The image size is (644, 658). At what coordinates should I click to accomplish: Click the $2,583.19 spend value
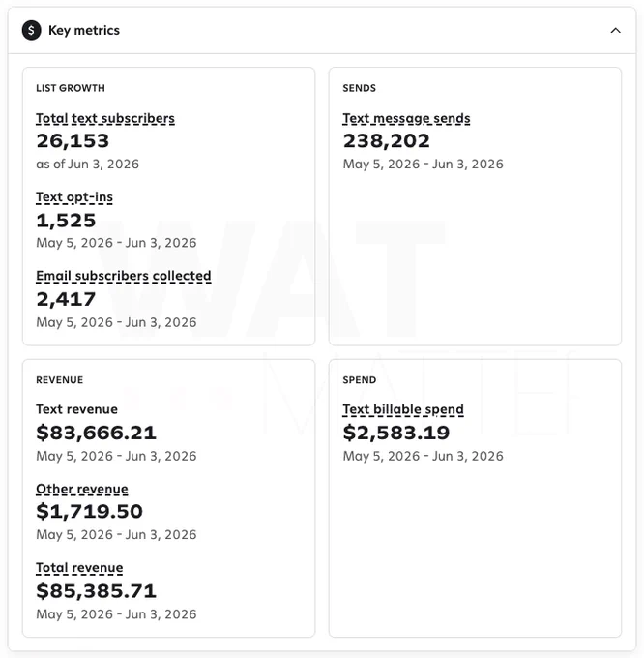[396, 433]
